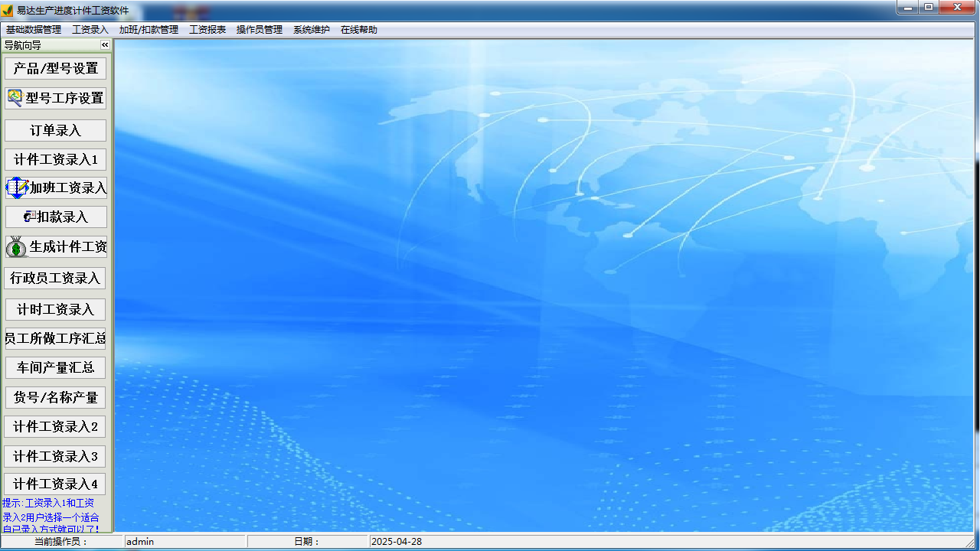Click the admin operator status field
The width and height of the screenshot is (980, 551).
pos(185,541)
